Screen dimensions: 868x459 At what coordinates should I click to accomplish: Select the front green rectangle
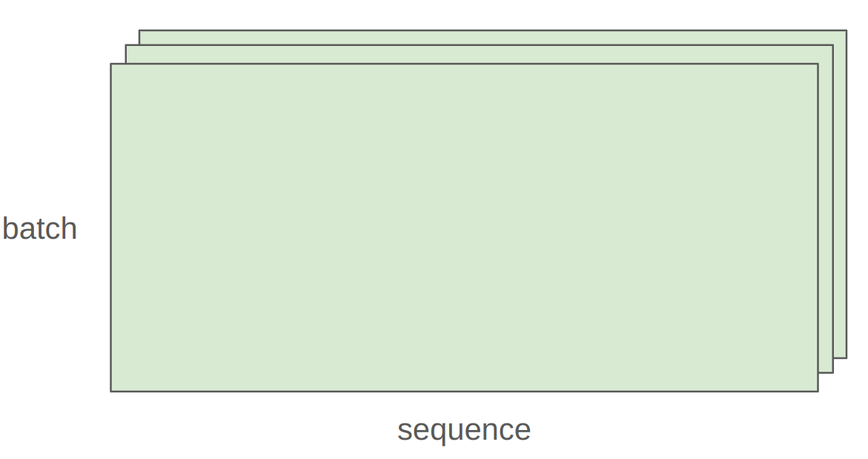pyautogui.click(x=464, y=227)
